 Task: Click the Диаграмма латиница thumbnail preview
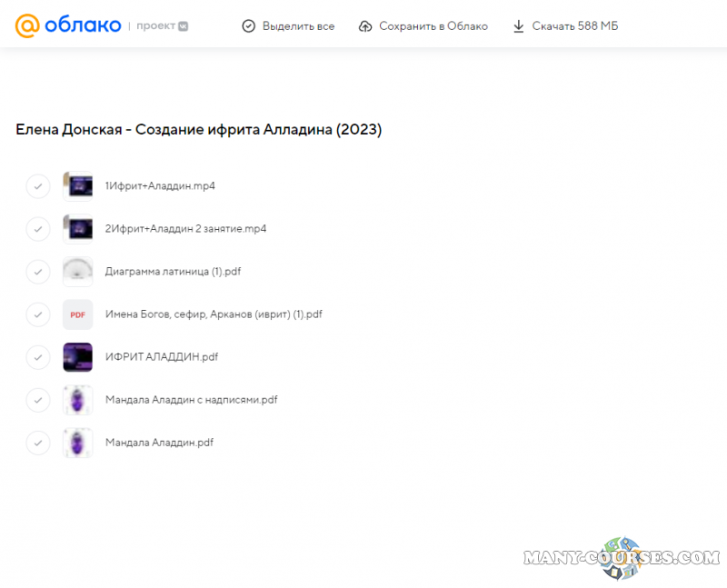click(x=78, y=272)
